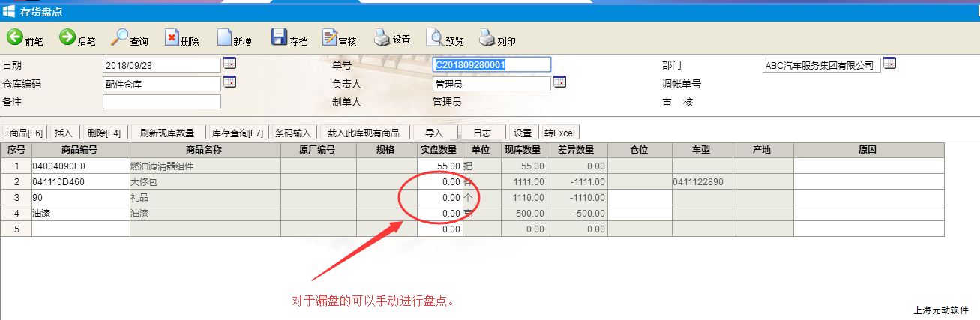Image resolution: width=980 pixels, height=320 pixels.
Task: Open the date picker beside 日期
Action: pos(230,64)
